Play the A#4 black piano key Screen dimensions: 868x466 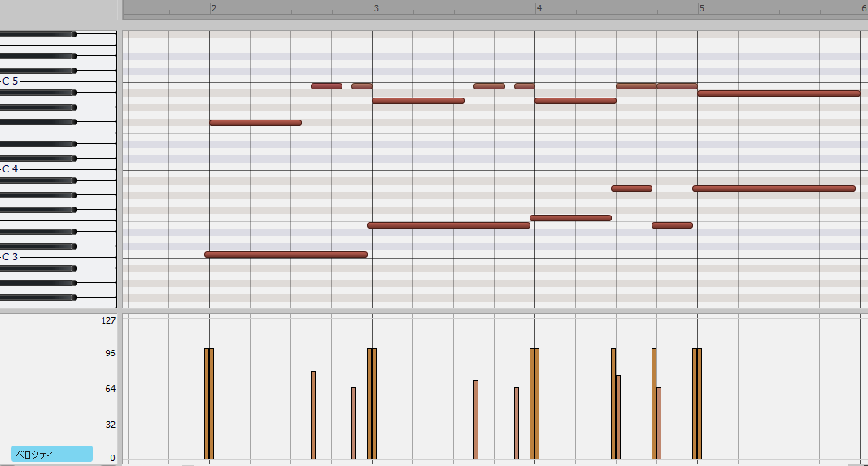tap(38, 93)
